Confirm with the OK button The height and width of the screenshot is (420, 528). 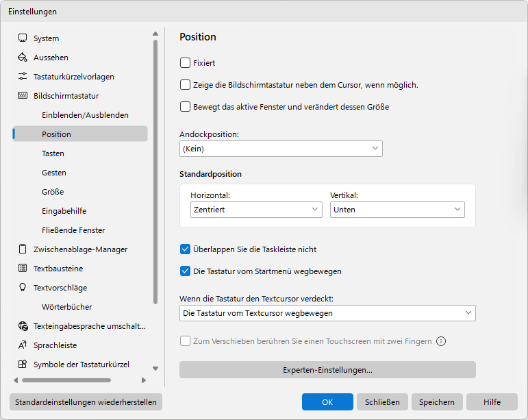tap(327, 402)
